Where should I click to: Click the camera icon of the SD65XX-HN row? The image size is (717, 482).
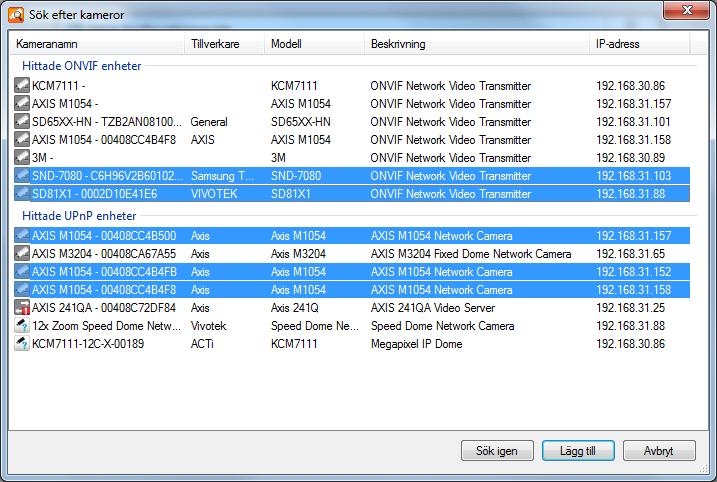tap(21, 122)
